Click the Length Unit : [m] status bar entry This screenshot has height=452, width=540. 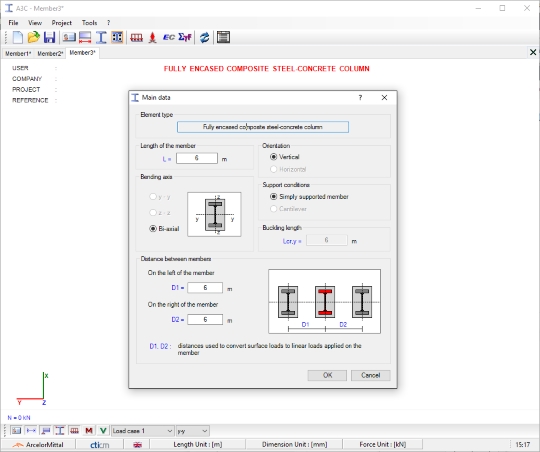[198, 444]
